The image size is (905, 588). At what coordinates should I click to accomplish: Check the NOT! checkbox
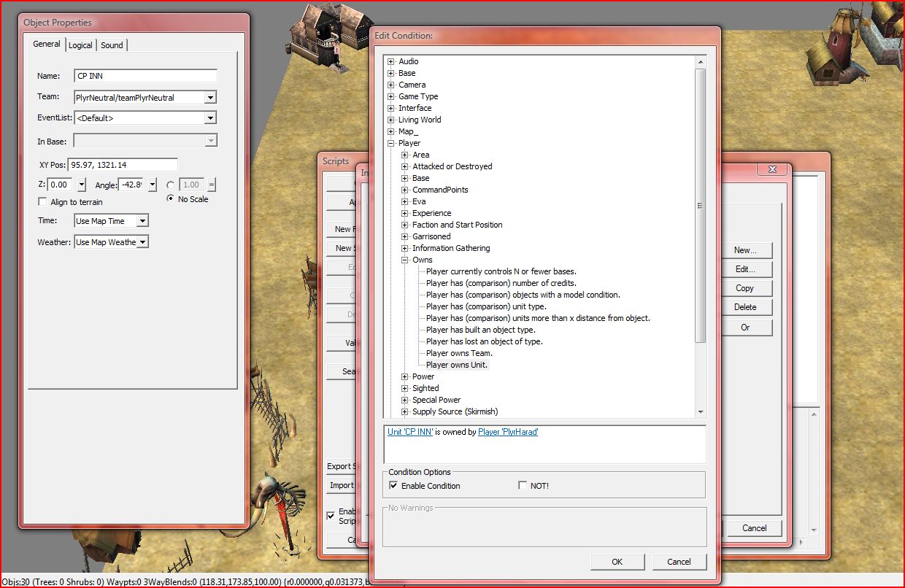coord(523,486)
